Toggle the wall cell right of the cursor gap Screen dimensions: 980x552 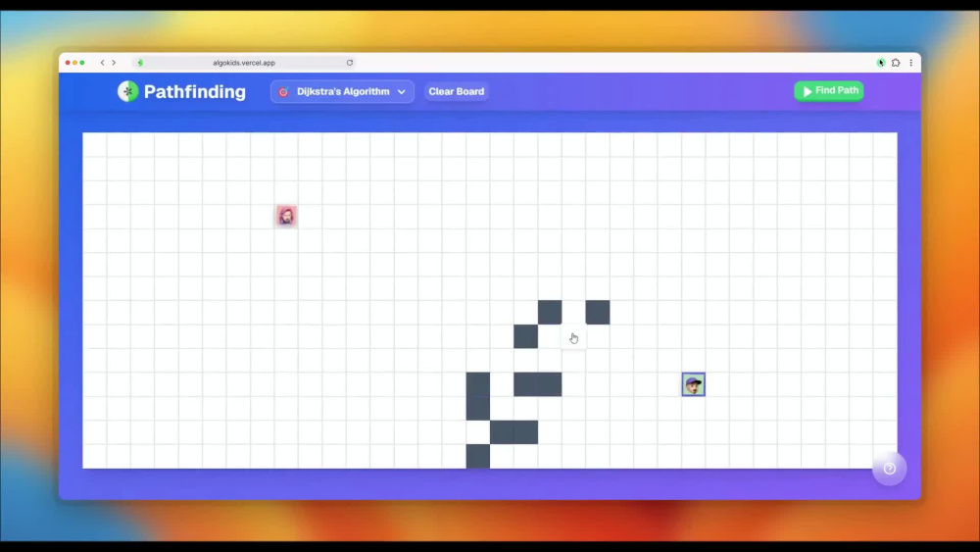point(598,312)
